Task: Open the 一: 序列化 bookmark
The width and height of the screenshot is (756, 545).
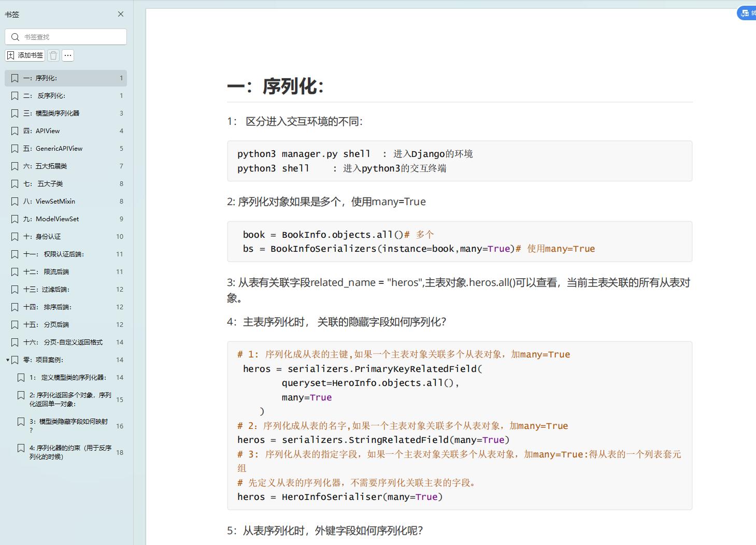Action: click(49, 78)
